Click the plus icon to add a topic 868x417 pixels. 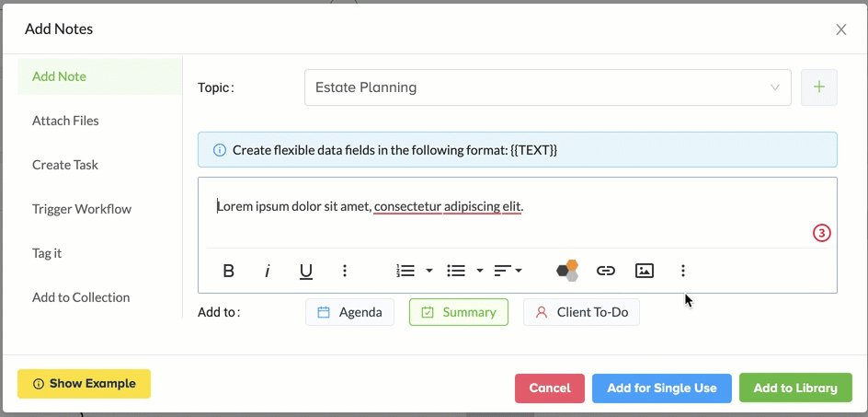(x=818, y=87)
